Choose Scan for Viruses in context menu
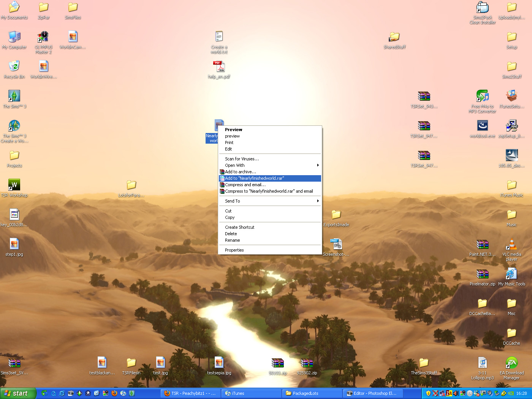532x399 pixels. click(x=242, y=159)
